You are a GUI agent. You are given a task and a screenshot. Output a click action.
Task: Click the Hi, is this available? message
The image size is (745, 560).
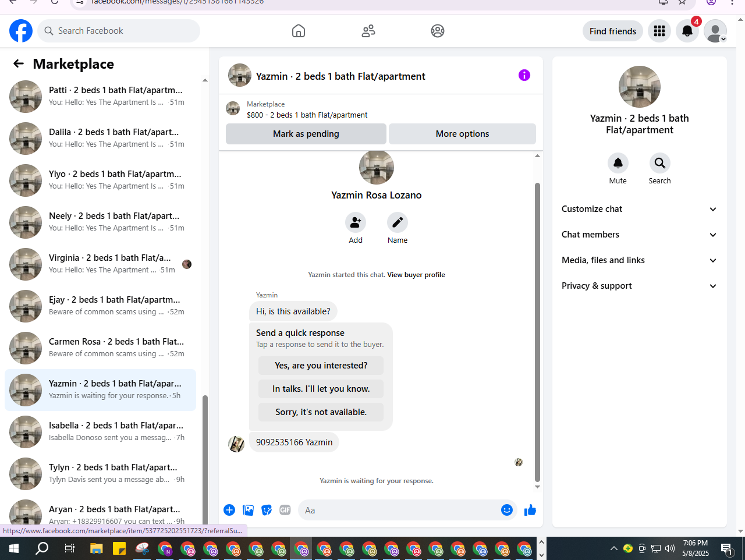(293, 311)
